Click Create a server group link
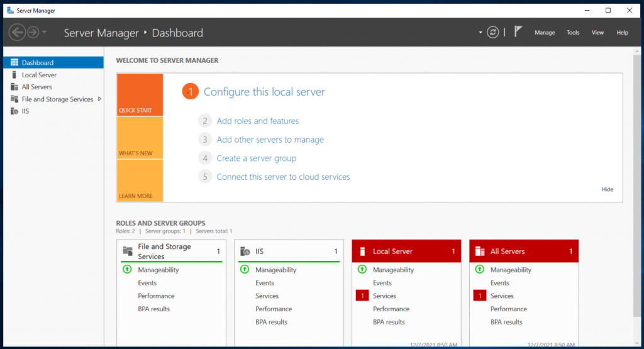This screenshot has height=349, width=644. pyautogui.click(x=257, y=158)
